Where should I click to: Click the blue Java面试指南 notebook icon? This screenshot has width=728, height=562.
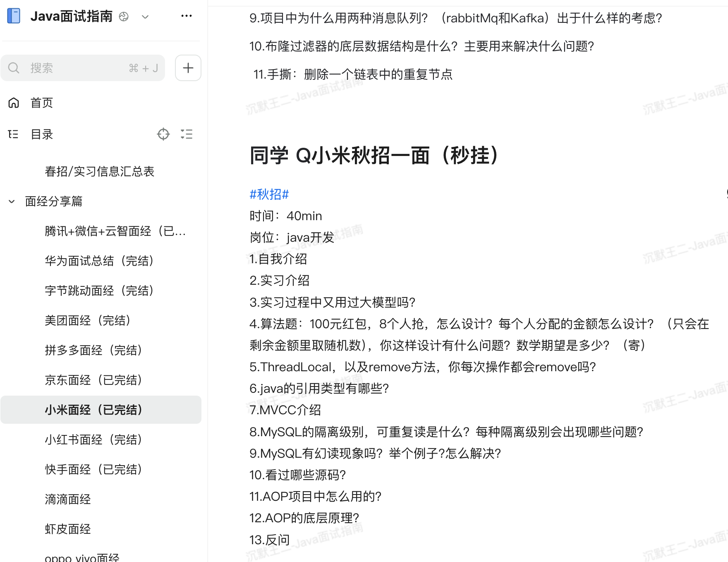(x=14, y=16)
